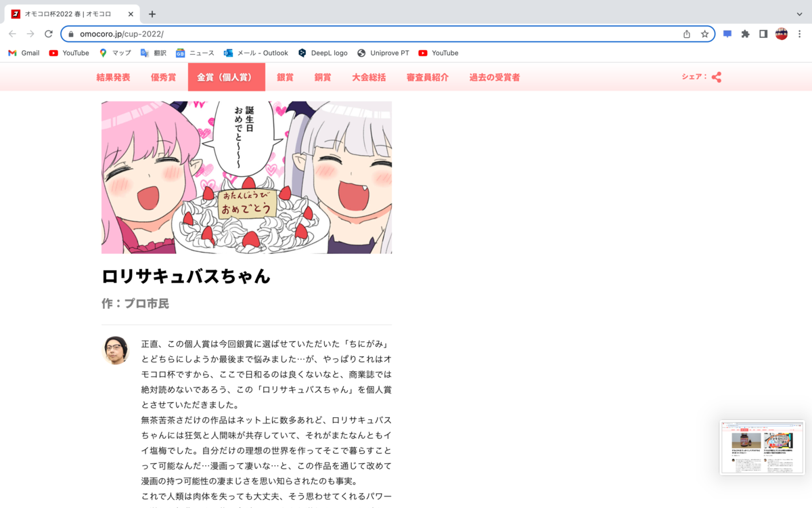Open the screenshot preview thumbnail
This screenshot has height=508, width=812.
pyautogui.click(x=763, y=447)
